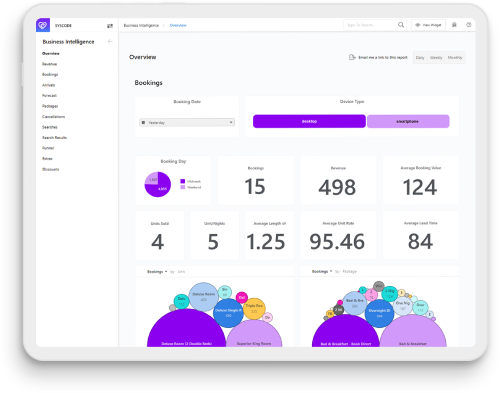This screenshot has height=393, width=500.
Task: Open the Booking Date Yesterday dropdown
Action: coord(187,123)
